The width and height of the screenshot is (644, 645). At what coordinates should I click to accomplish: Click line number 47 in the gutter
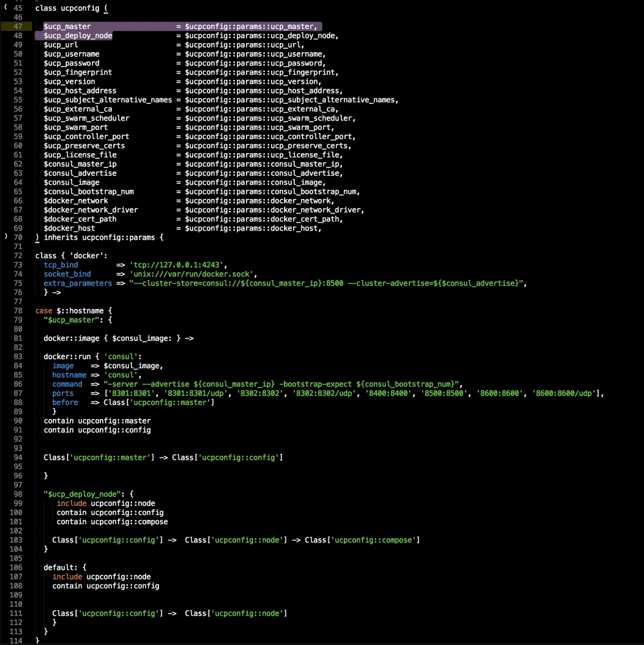(18, 26)
